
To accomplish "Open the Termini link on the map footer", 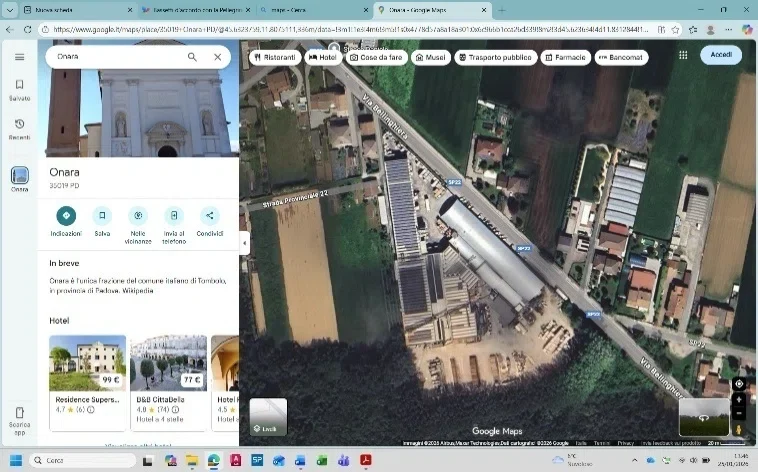I will [x=602, y=443].
